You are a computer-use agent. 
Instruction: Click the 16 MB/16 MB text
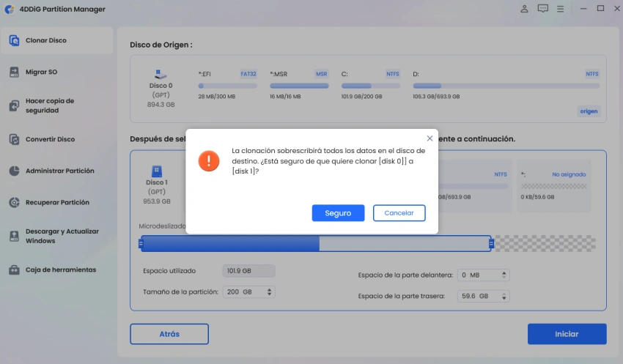tap(285, 97)
